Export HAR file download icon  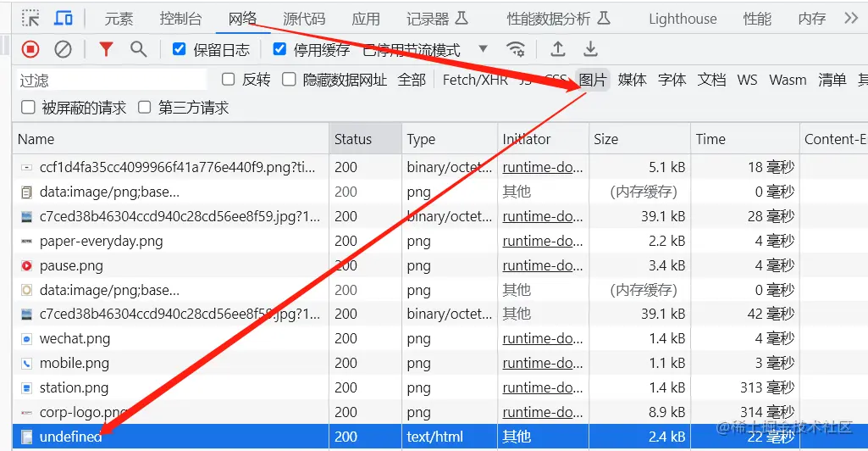(590, 49)
